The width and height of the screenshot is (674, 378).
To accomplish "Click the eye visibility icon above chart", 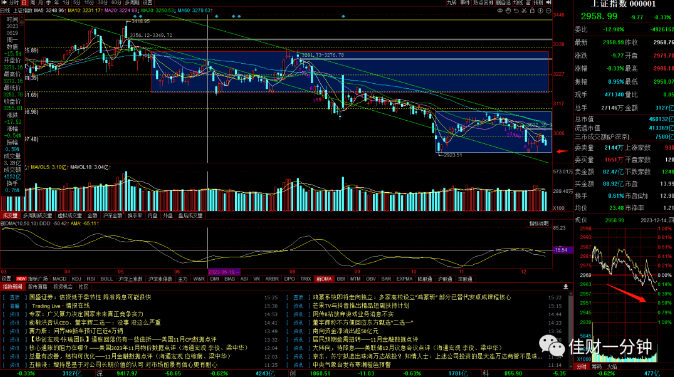I will pos(500,11).
